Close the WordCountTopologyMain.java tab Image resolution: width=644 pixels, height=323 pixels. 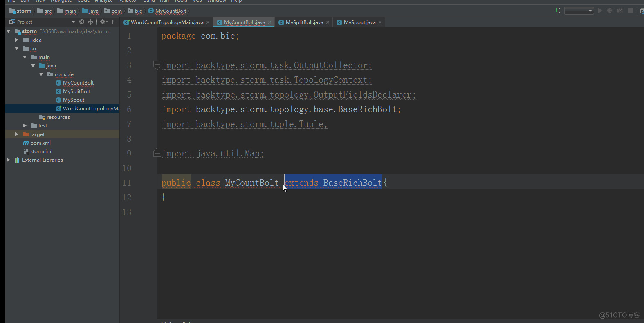208,22
